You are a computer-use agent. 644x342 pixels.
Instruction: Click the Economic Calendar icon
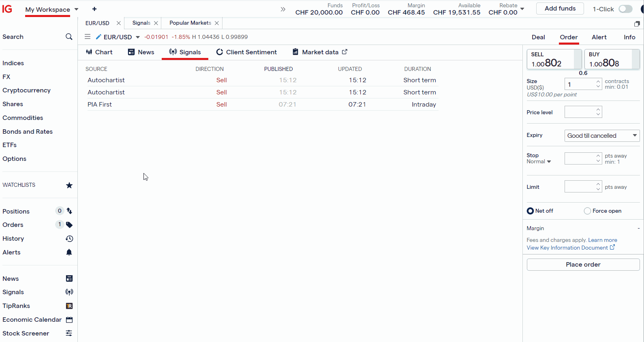pos(69,320)
